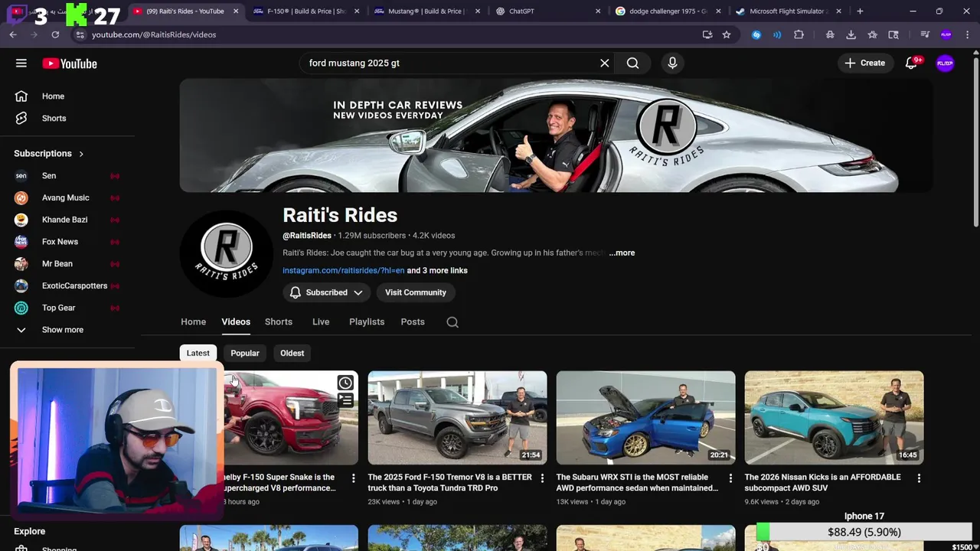This screenshot has height=551, width=980.
Task: Add Shelby F-150 video to queue
Action: 345,399
